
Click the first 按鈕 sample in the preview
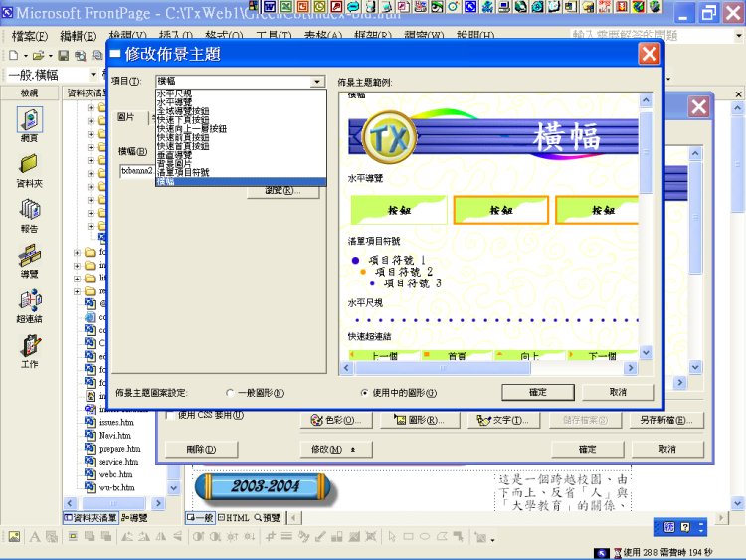click(399, 210)
